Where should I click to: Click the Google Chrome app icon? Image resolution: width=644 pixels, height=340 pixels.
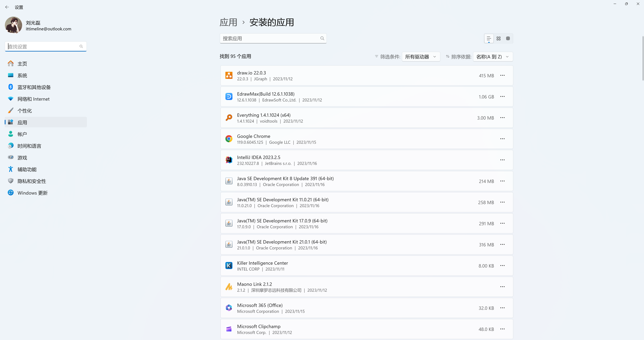click(229, 139)
